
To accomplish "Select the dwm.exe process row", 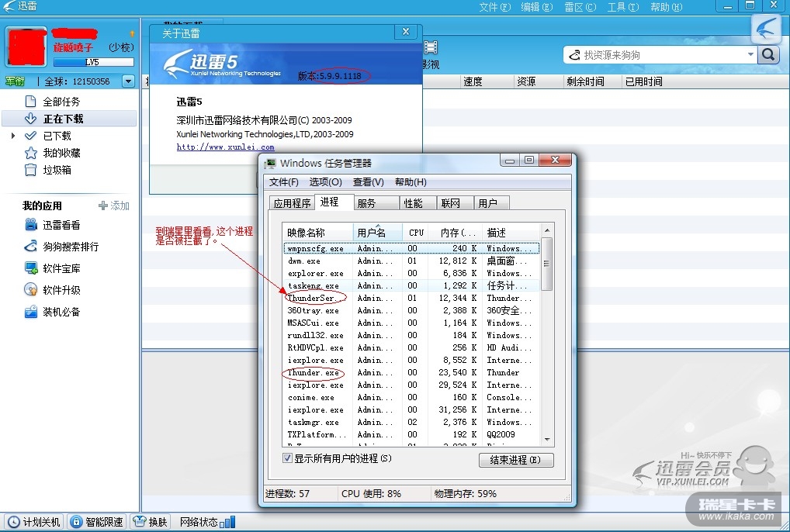I will point(411,261).
